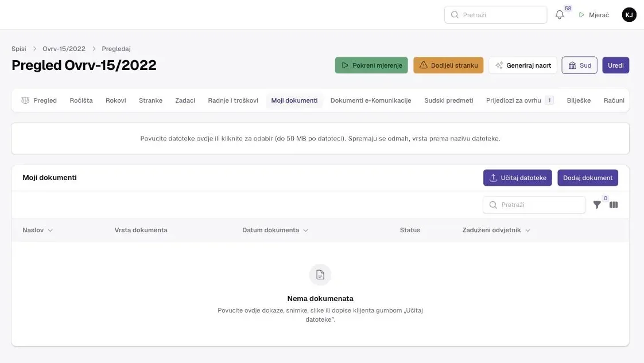Viewport: 644px width, 363px height.
Task: Open Prijedlozi za ovrhu tab
Action: 520,100
